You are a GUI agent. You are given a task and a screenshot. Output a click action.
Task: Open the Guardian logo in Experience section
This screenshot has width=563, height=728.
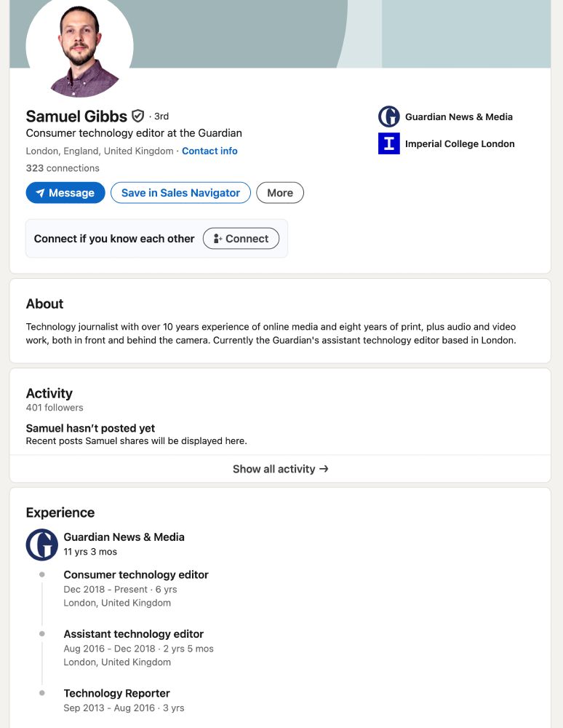point(41,545)
